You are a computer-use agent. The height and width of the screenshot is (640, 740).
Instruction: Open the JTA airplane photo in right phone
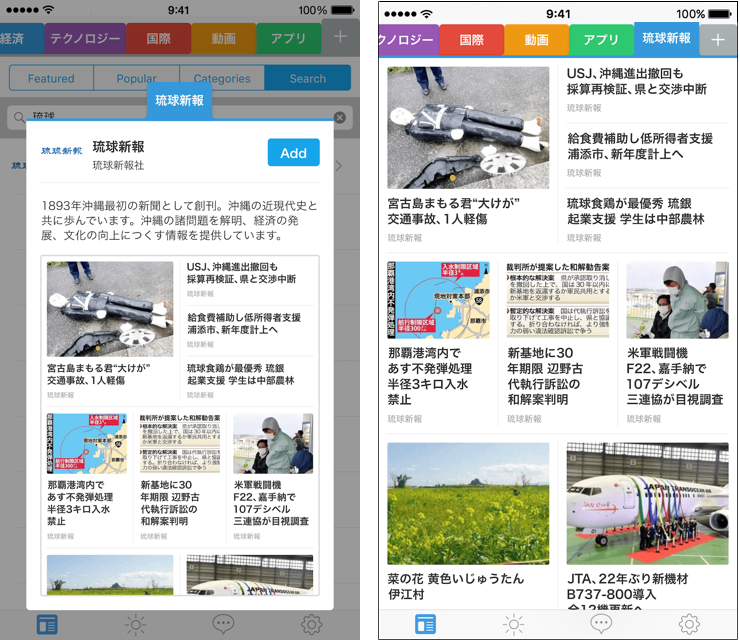[648, 504]
